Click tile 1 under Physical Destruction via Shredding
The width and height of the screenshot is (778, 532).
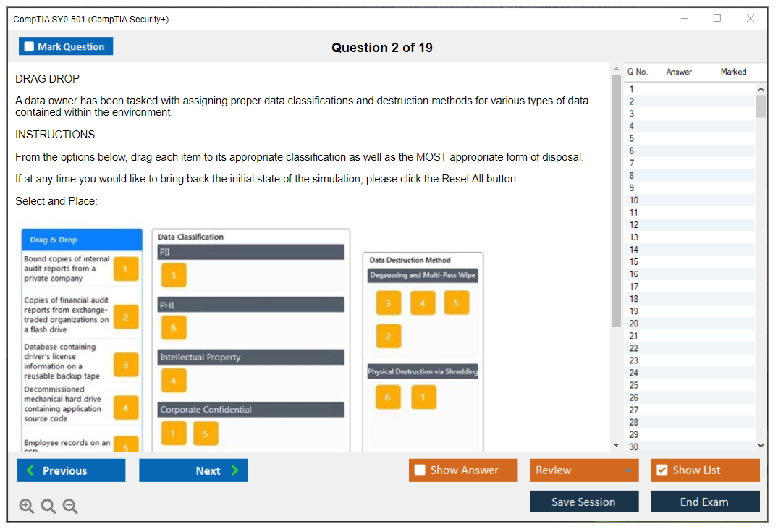pos(423,397)
